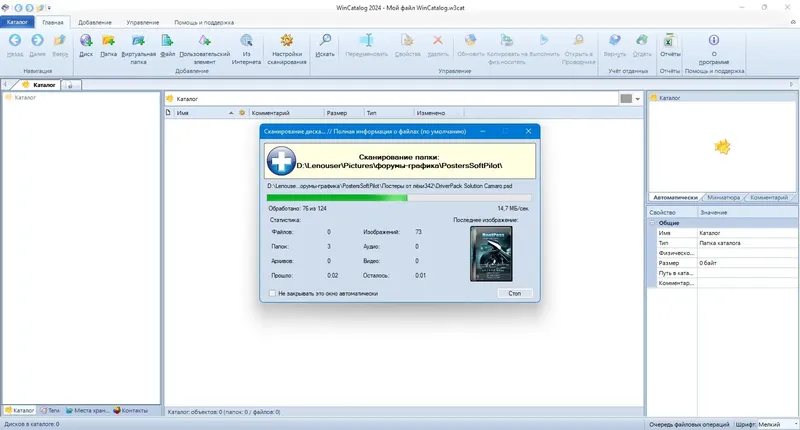The height and width of the screenshot is (430, 800).
Task: Click quick access back arrow in title bar
Action: click(18, 8)
